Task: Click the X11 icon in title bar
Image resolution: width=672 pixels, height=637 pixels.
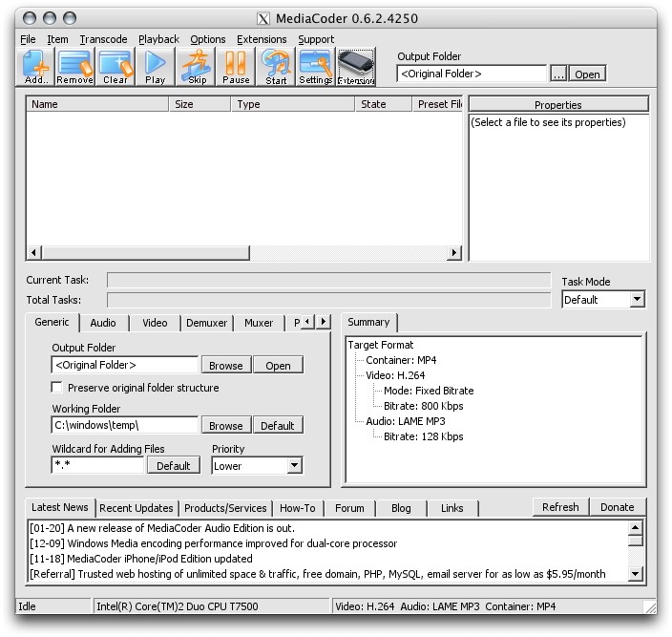Action: [263, 19]
